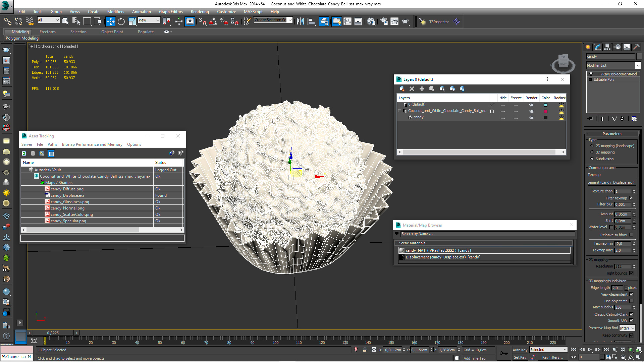Select the Table View icon in Asset Tracking
644x362 pixels.
(51, 154)
